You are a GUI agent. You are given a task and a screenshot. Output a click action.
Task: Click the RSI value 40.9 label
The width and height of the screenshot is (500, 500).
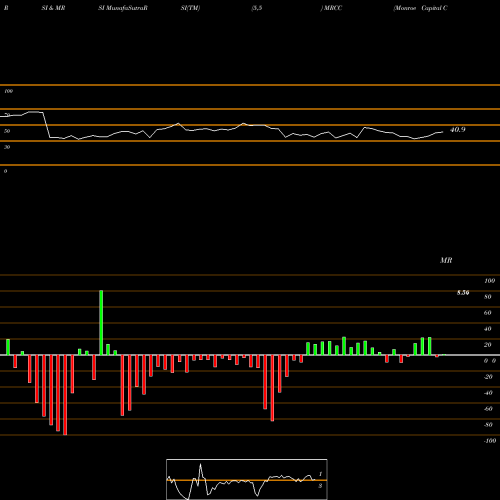[458, 130]
